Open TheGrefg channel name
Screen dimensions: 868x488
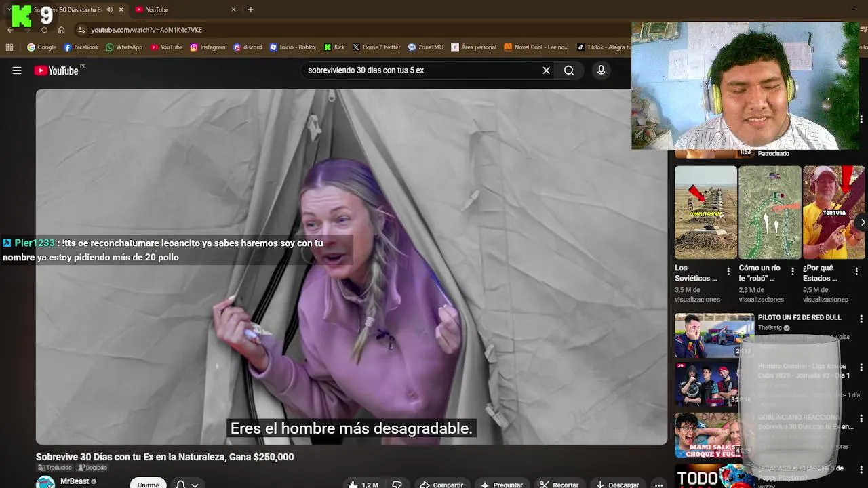(x=770, y=328)
